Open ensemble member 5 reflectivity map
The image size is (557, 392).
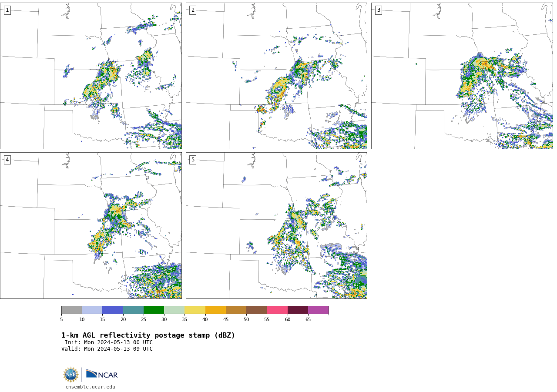tap(276, 225)
